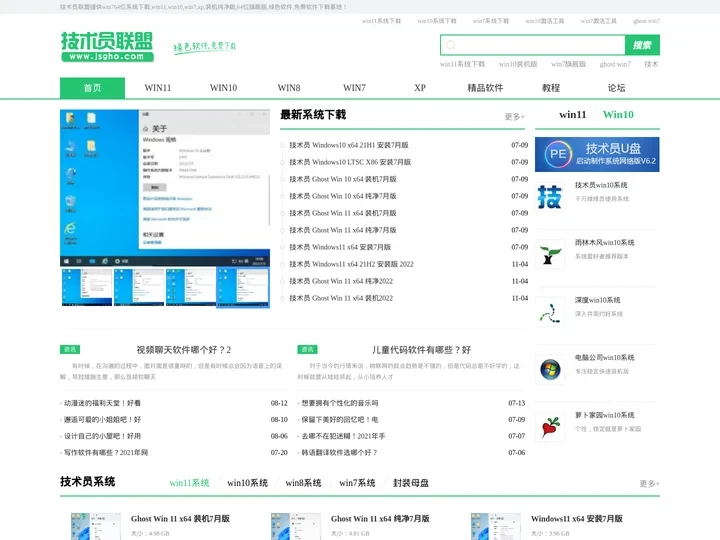Screen dimensions: 720x540
Task: Open 技术员 Ghost Win 10 x64 装机7月版
Action: point(343,179)
